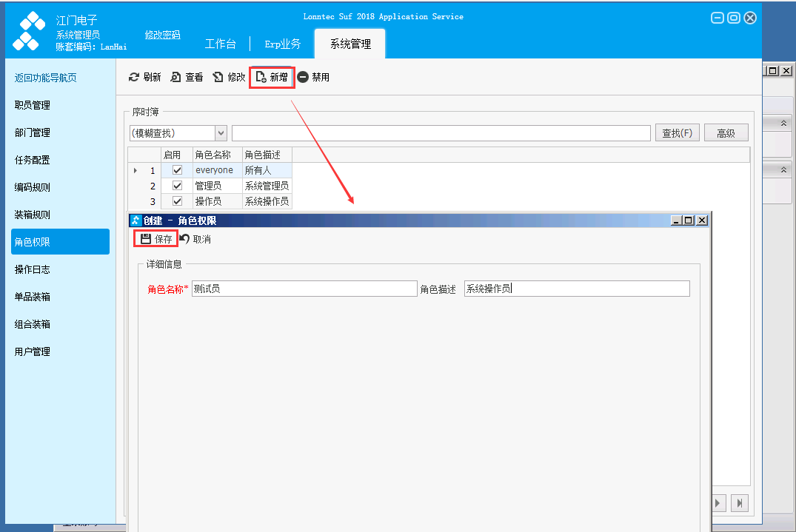Close the background window on the right
Viewport: 796px width, 532px height.
786,70
